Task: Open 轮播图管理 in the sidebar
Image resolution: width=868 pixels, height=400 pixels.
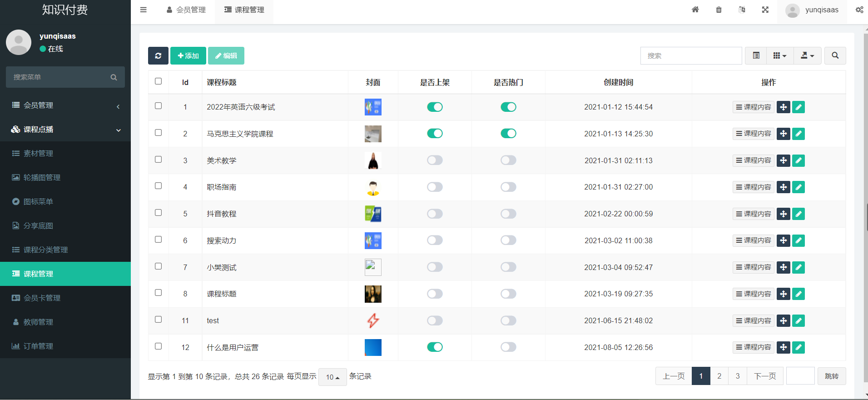Action: coord(65,178)
